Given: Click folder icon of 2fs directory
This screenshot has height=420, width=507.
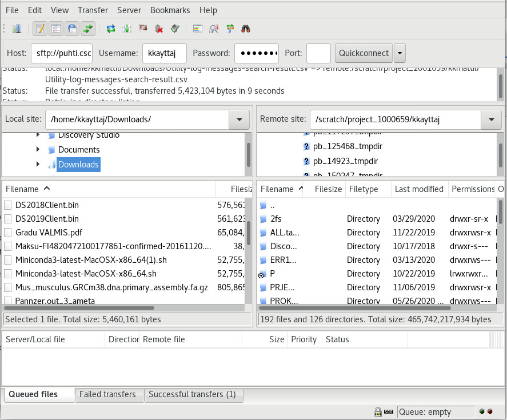Looking at the screenshot, I should click(263, 219).
